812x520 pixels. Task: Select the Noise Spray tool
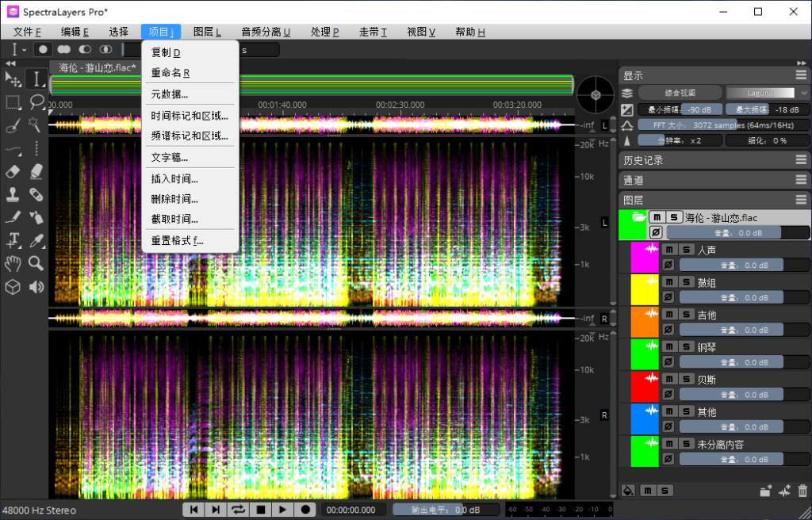pyautogui.click(x=36, y=217)
